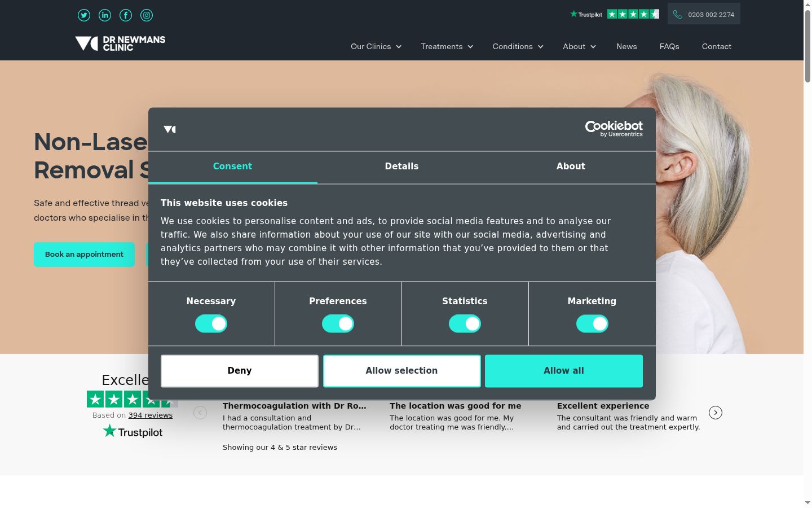Open the About tab in cookie dialog
The image size is (812, 508).
(x=571, y=167)
